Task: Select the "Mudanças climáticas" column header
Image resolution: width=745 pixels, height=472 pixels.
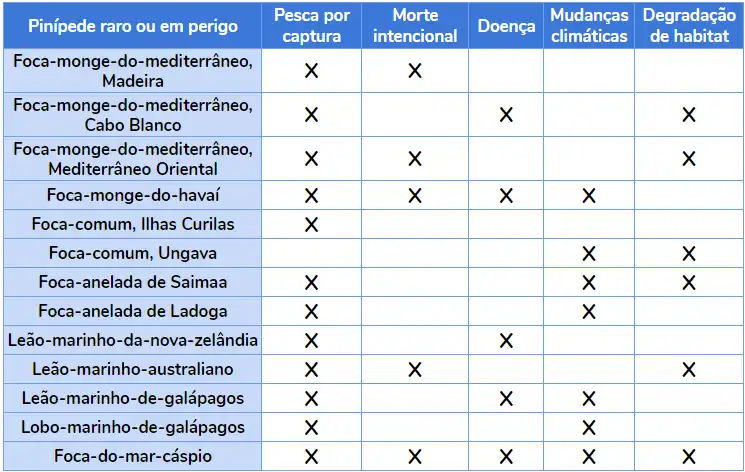Action: click(589, 26)
